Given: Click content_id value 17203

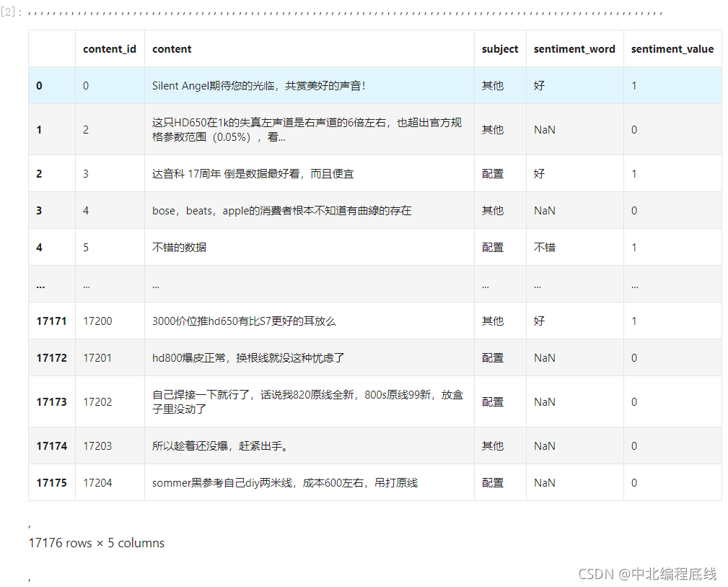Looking at the screenshot, I should point(97,446).
